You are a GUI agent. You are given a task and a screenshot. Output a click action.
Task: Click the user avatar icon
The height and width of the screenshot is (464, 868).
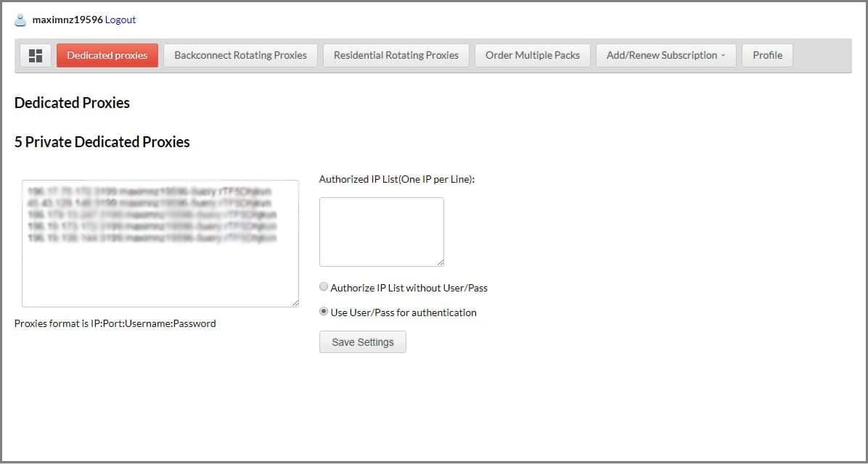20,20
